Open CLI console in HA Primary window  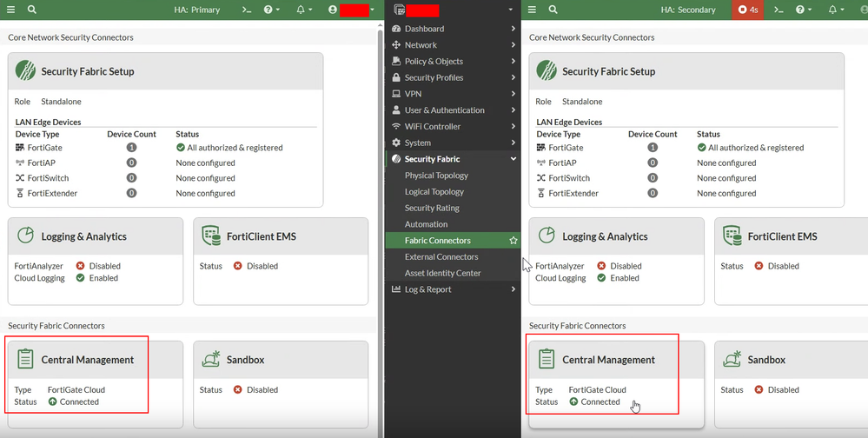[248, 10]
